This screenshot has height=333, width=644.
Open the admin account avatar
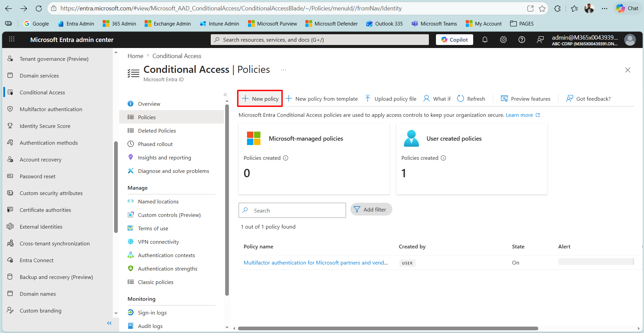click(630, 40)
